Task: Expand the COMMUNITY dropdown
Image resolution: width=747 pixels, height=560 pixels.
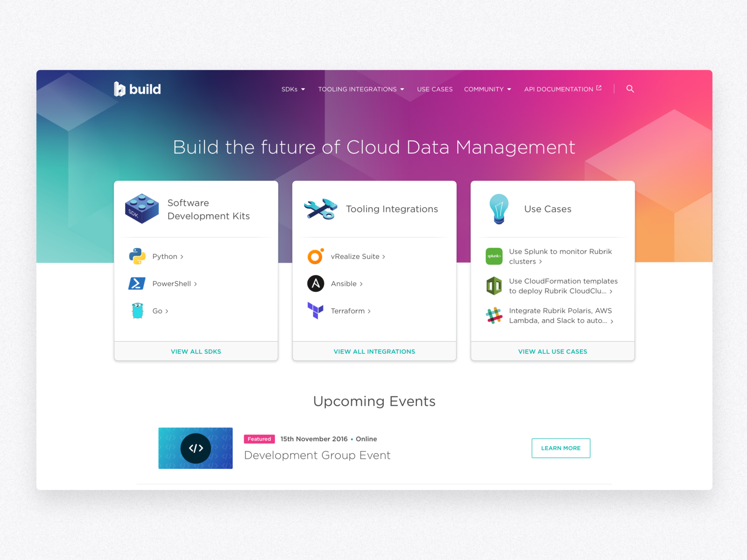Action: pos(487,89)
